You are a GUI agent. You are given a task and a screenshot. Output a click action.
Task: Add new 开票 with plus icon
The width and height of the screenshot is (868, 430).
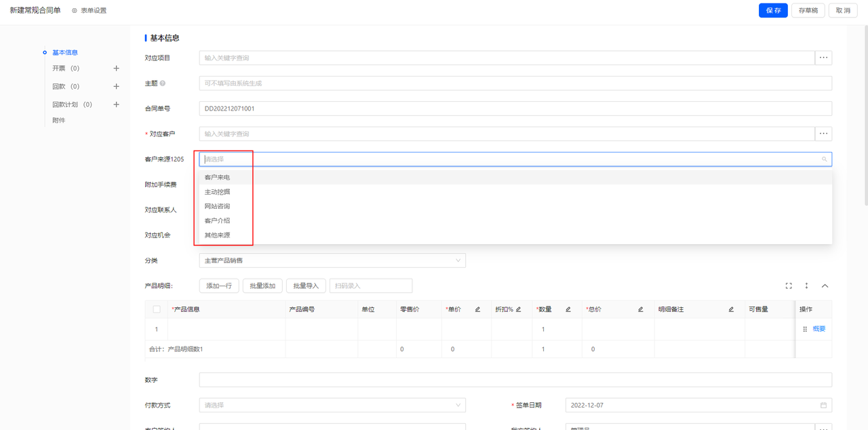pos(116,69)
